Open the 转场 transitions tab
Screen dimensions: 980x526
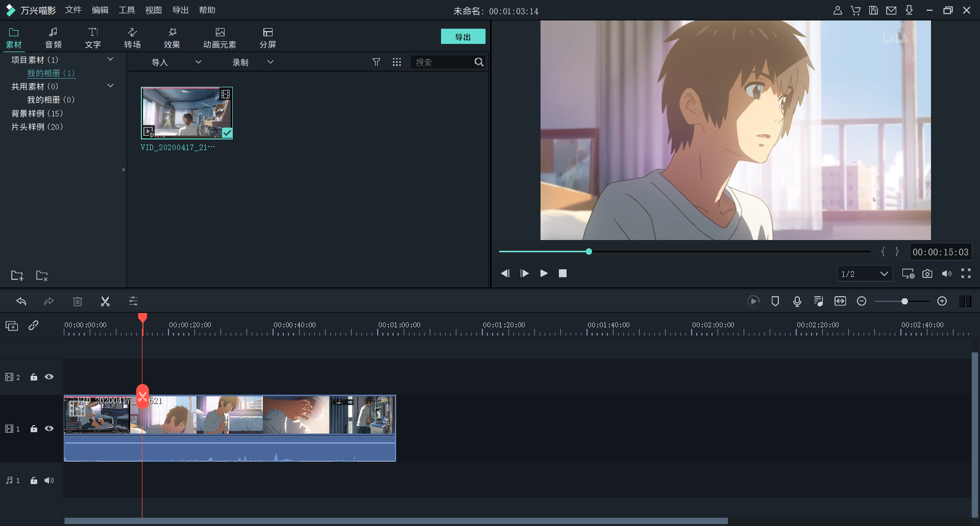[x=132, y=38]
